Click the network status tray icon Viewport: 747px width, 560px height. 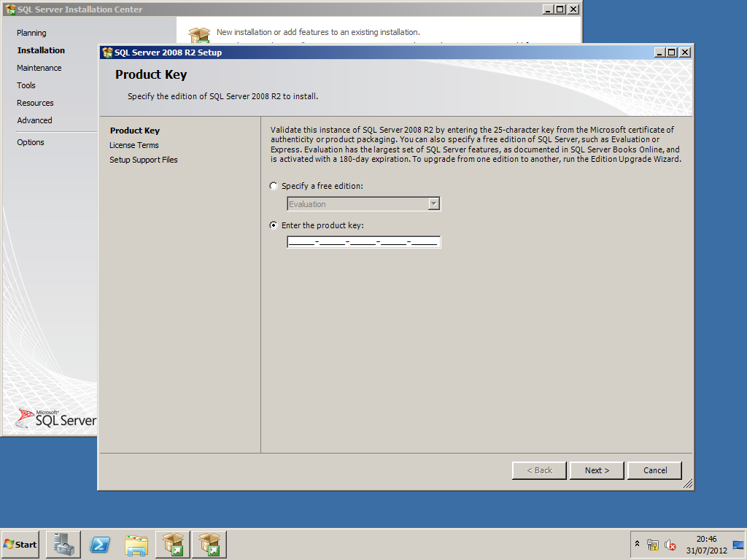(x=653, y=544)
